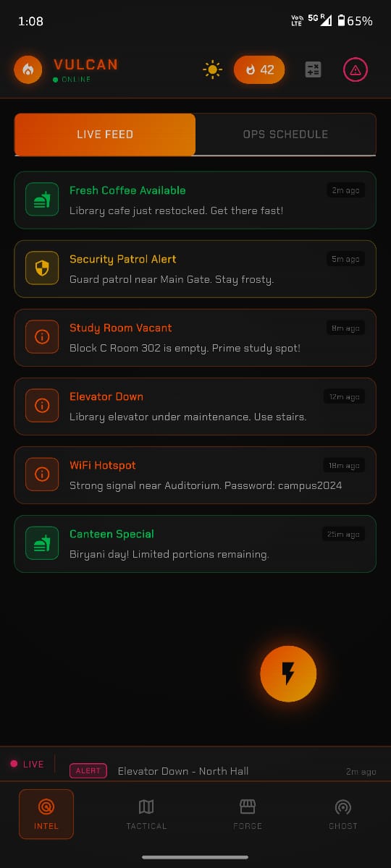Open the Tactical map tab
The width and height of the screenshot is (391, 868).
pyautogui.click(x=146, y=814)
